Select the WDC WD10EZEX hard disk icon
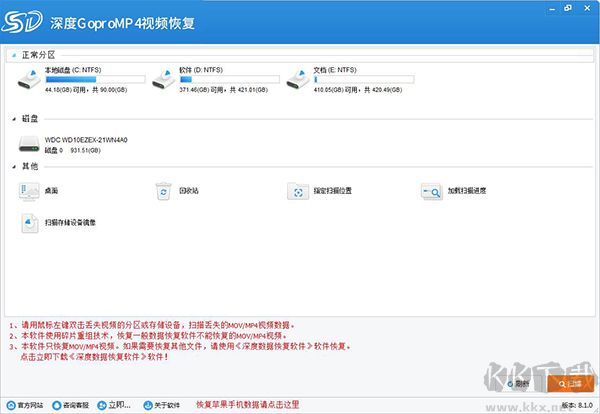This screenshot has width=600, height=414. pos(29,145)
